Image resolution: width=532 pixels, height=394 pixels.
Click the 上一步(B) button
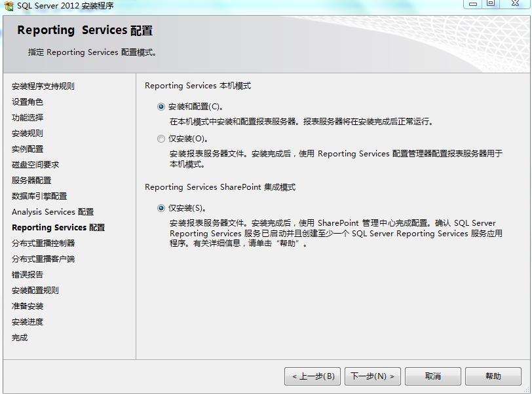[314, 376]
